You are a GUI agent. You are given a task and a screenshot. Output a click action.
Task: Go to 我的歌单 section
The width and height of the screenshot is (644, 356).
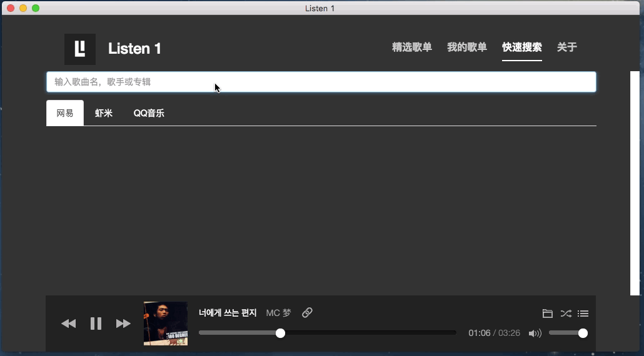point(467,47)
